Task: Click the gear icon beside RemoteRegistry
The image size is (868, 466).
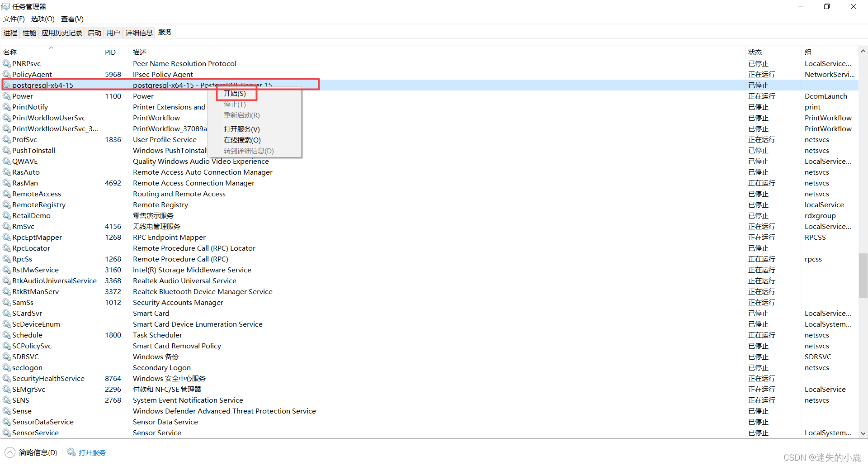Action: click(7, 204)
